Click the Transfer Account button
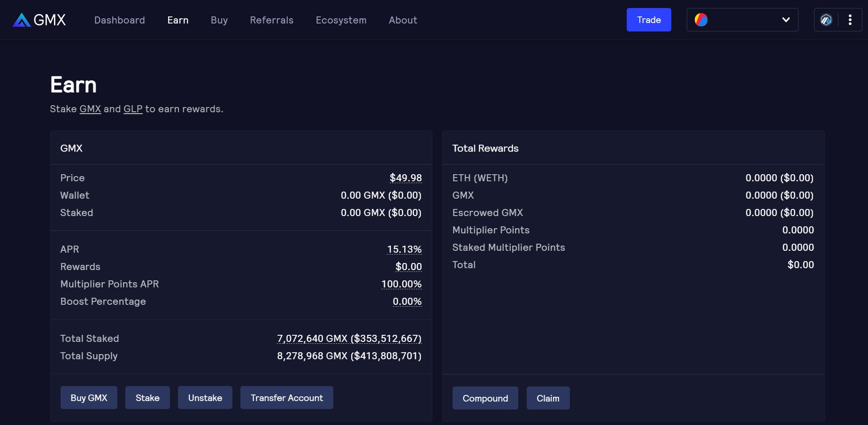 pos(287,398)
